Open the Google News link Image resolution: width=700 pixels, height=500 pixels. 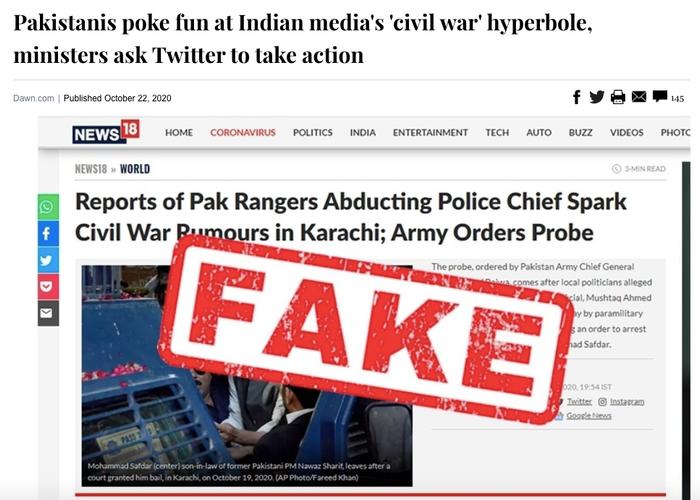pyautogui.click(x=588, y=416)
